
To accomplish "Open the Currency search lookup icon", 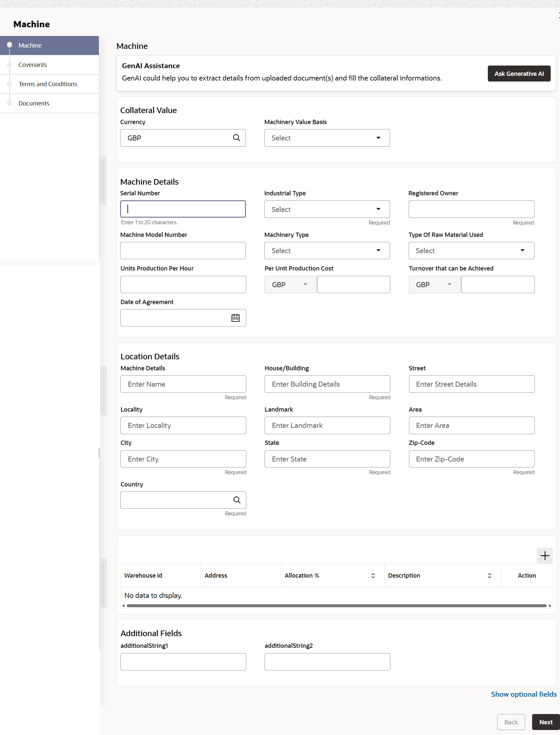I will tap(236, 138).
